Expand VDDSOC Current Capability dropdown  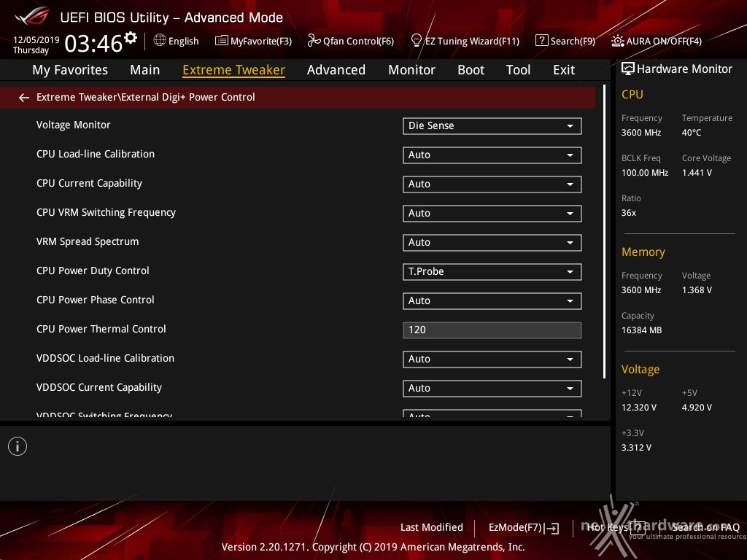(492, 388)
